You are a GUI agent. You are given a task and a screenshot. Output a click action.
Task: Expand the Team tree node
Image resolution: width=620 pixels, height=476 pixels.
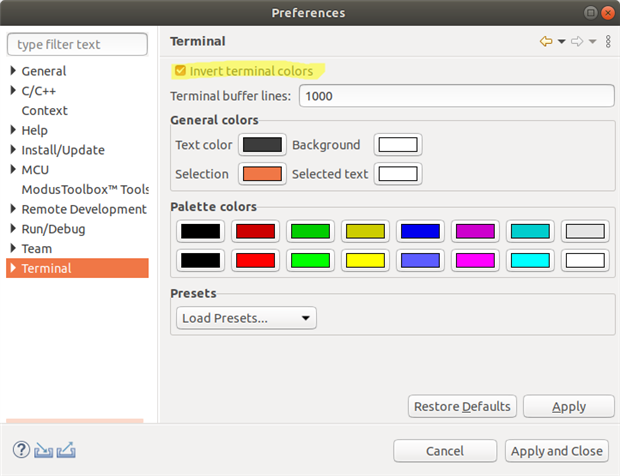(x=13, y=248)
